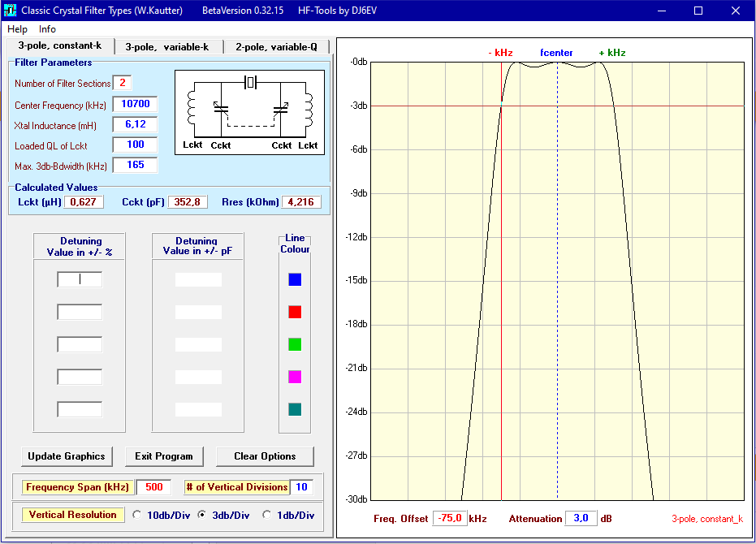
Task: Open the Info menu
Action: coord(47,29)
